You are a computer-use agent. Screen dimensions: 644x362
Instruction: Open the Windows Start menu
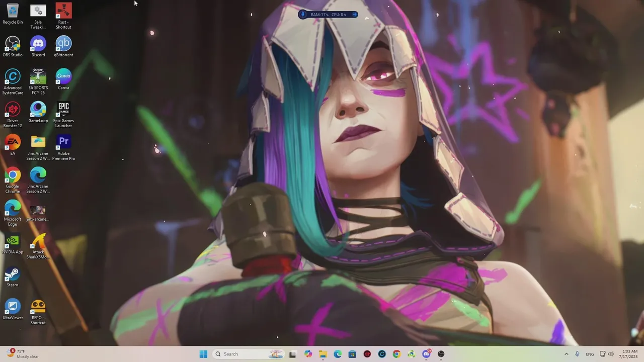pos(203,354)
